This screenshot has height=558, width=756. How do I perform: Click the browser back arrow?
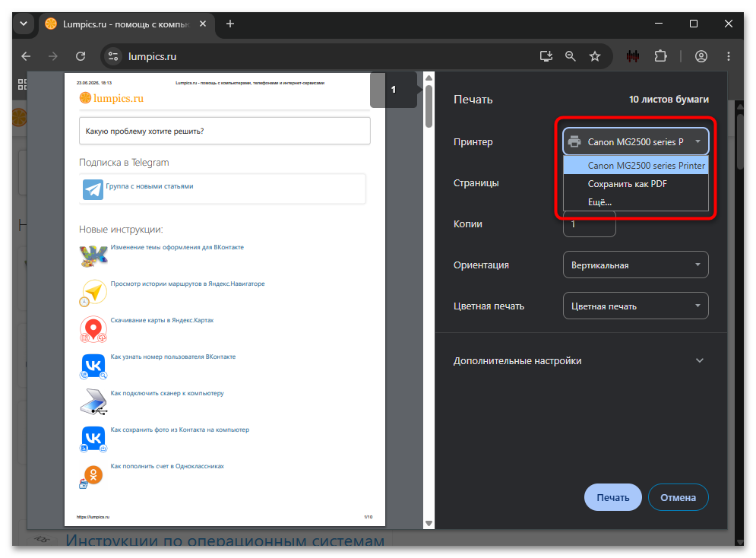tap(26, 56)
